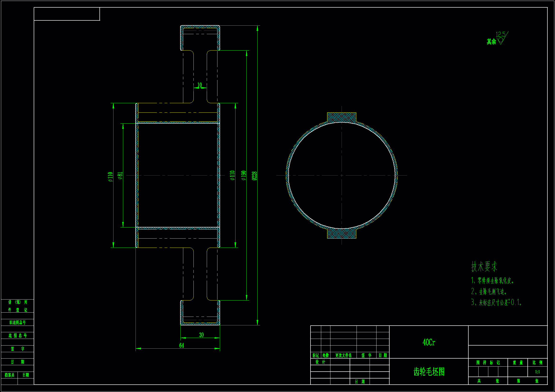The height and width of the screenshot is (392, 555).
Task: Select the Ø228 outer diameter dimension
Action: (x=254, y=176)
